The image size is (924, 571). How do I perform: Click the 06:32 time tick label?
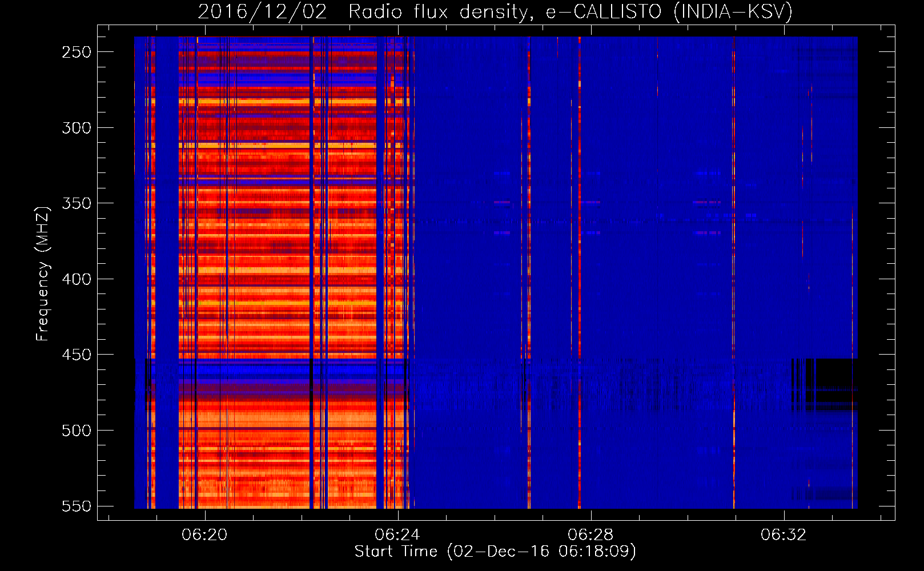[784, 535]
